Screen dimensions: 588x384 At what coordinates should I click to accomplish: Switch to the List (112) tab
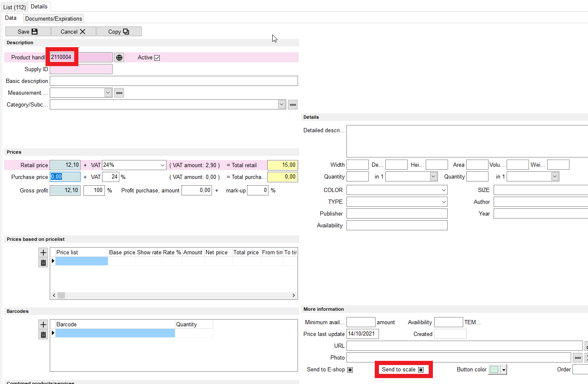(x=14, y=7)
